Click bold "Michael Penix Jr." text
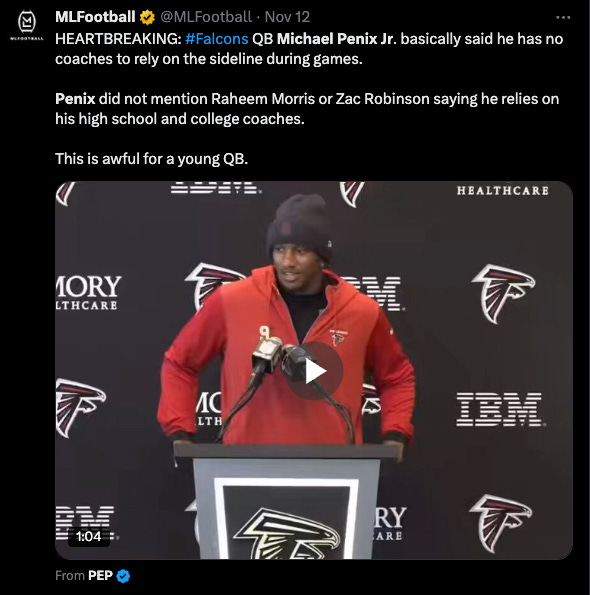 (337, 39)
